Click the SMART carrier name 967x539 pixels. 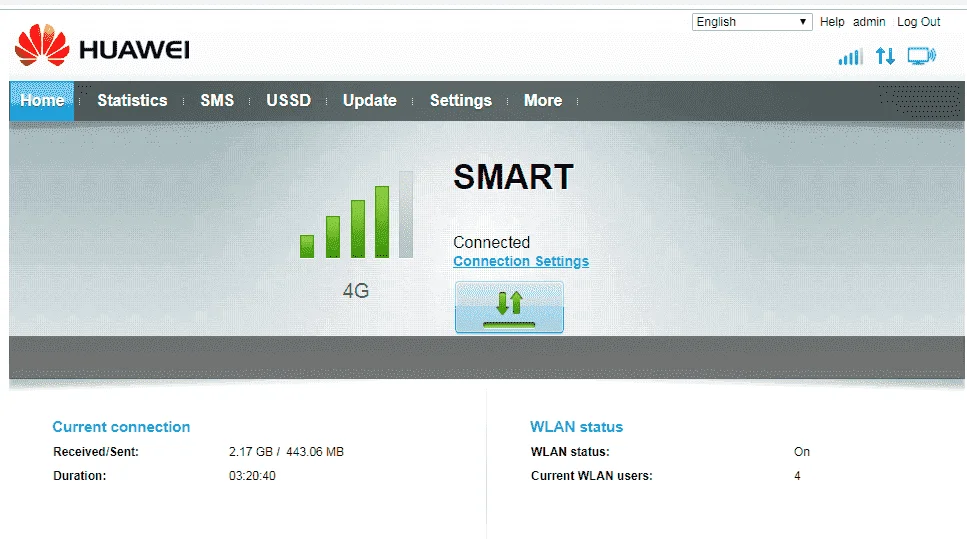(514, 177)
